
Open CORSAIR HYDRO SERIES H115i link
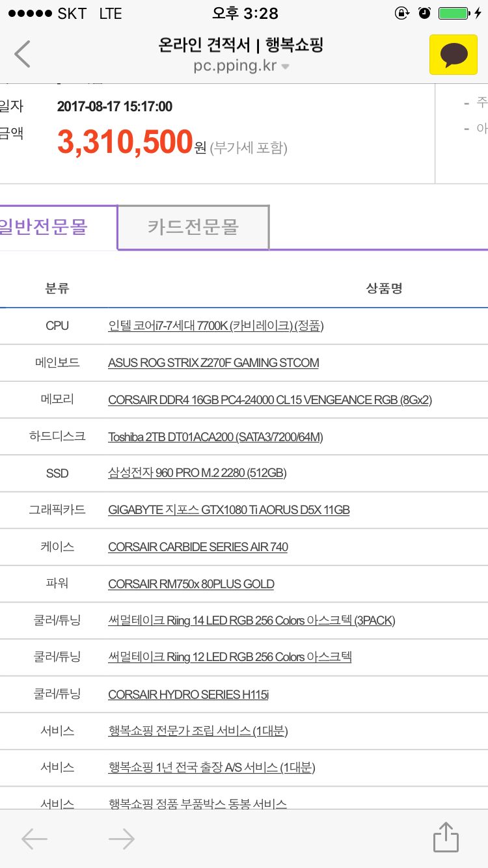pos(188,694)
